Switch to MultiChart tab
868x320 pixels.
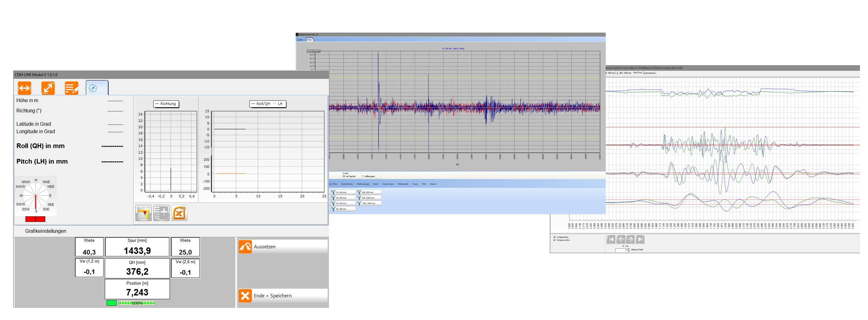point(638,73)
